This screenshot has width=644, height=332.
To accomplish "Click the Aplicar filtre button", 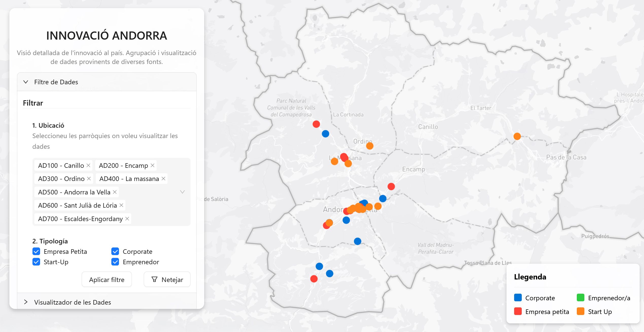I will point(107,279).
